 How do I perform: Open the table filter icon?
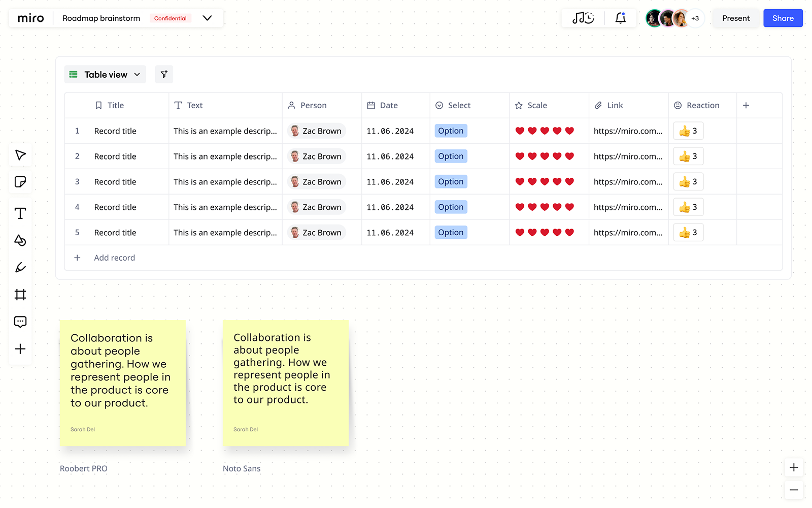click(164, 75)
